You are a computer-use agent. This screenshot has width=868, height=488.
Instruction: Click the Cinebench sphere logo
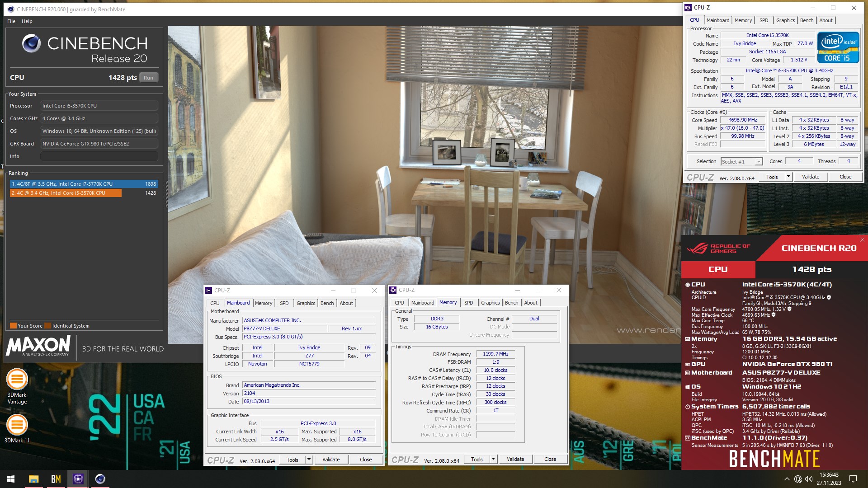click(32, 43)
